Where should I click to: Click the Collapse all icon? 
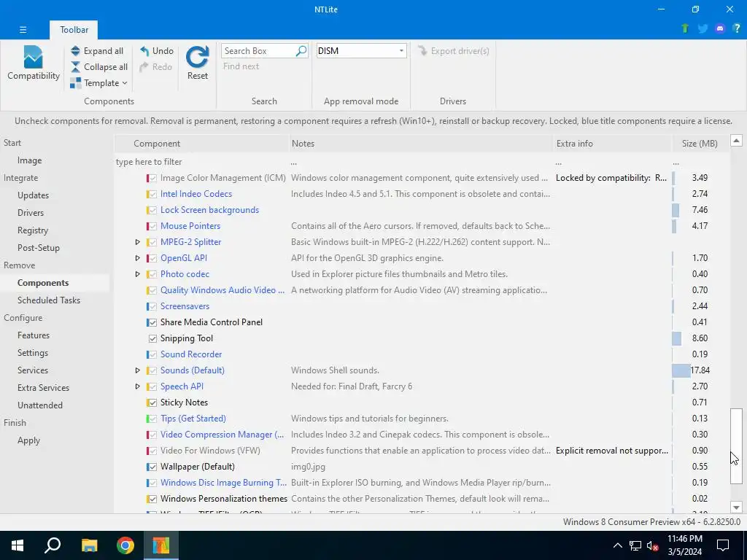[x=75, y=67]
